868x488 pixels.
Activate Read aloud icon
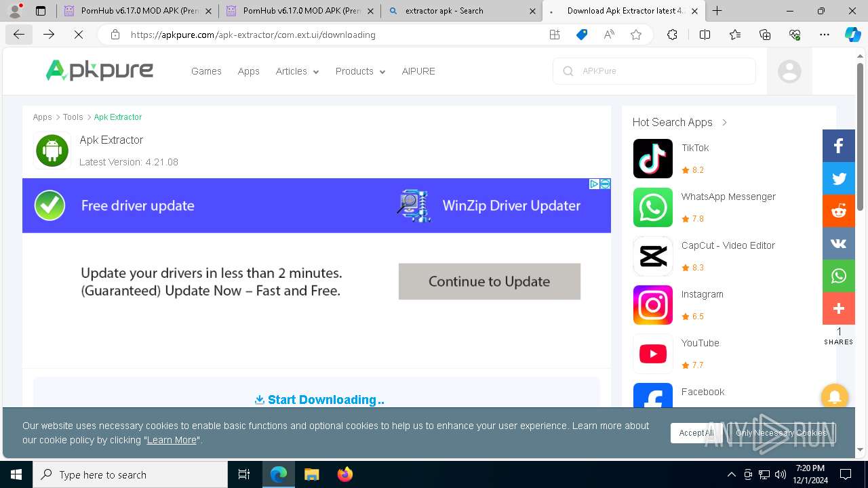[x=609, y=35]
